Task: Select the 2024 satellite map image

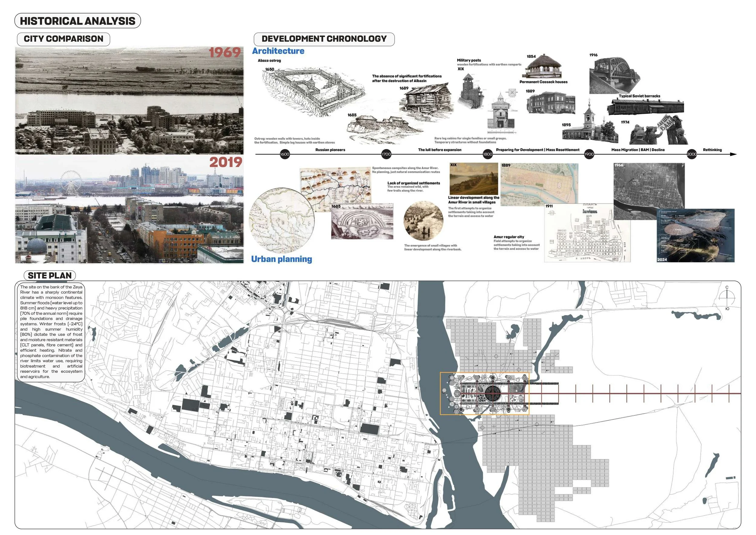Action: coord(696,235)
